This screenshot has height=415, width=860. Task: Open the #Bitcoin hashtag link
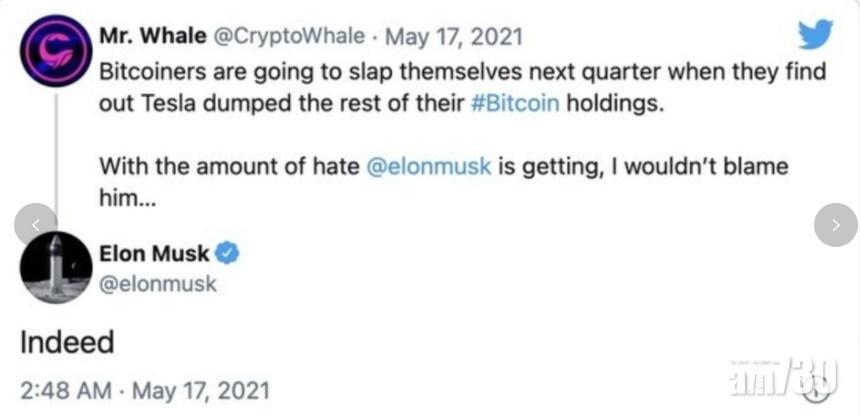point(516,105)
